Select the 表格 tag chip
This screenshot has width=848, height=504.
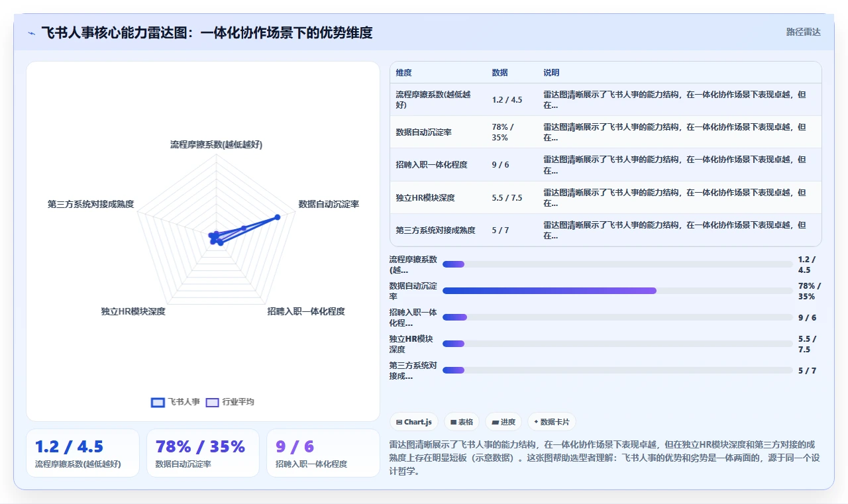(462, 422)
